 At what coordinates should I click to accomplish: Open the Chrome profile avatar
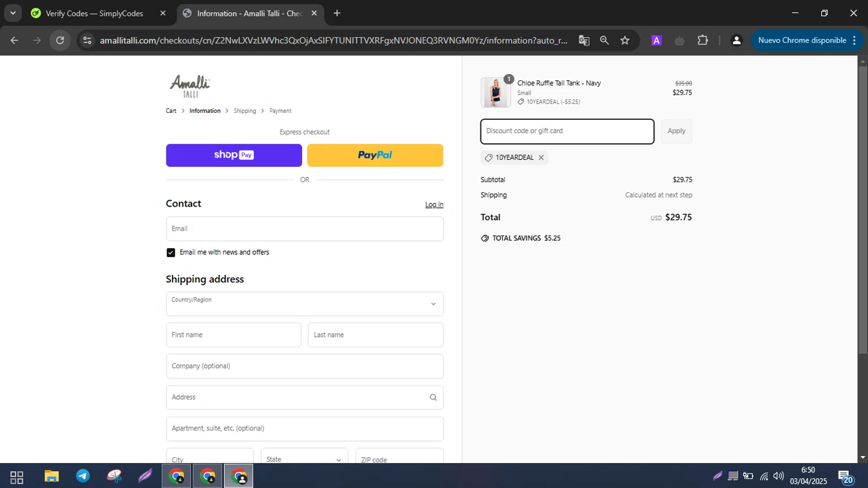pyautogui.click(x=736, y=41)
